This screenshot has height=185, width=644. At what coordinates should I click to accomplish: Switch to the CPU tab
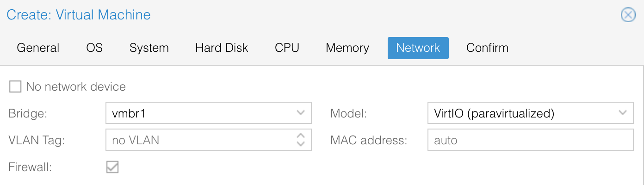pos(287,48)
